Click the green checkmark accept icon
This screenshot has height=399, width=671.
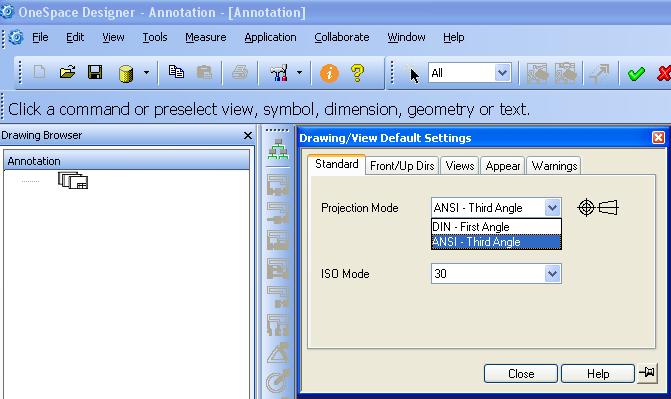coord(636,73)
